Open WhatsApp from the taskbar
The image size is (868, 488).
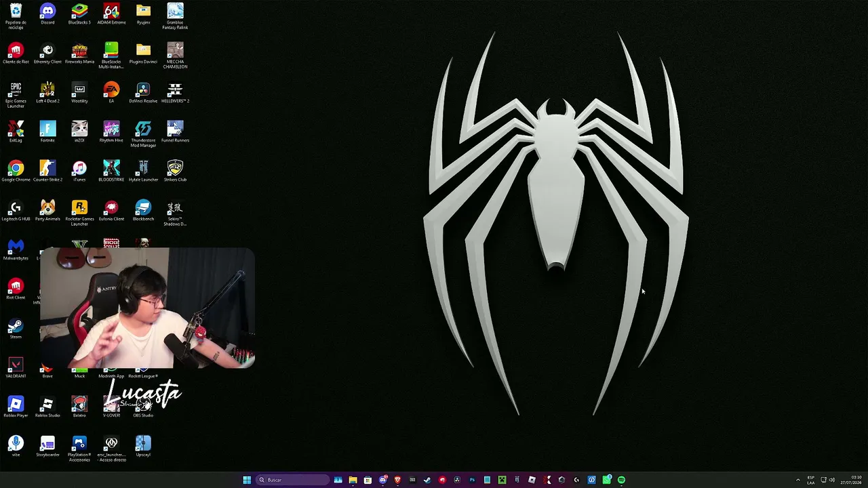coord(606,480)
